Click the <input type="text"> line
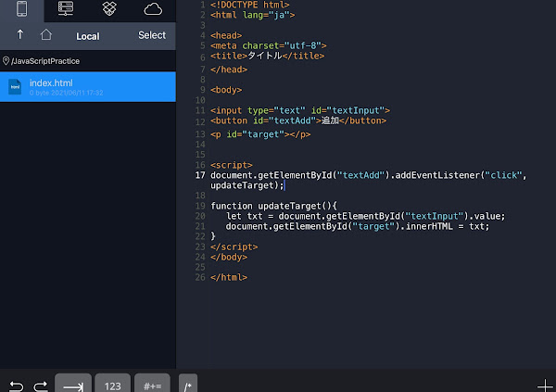This screenshot has width=556, height=392. point(300,110)
